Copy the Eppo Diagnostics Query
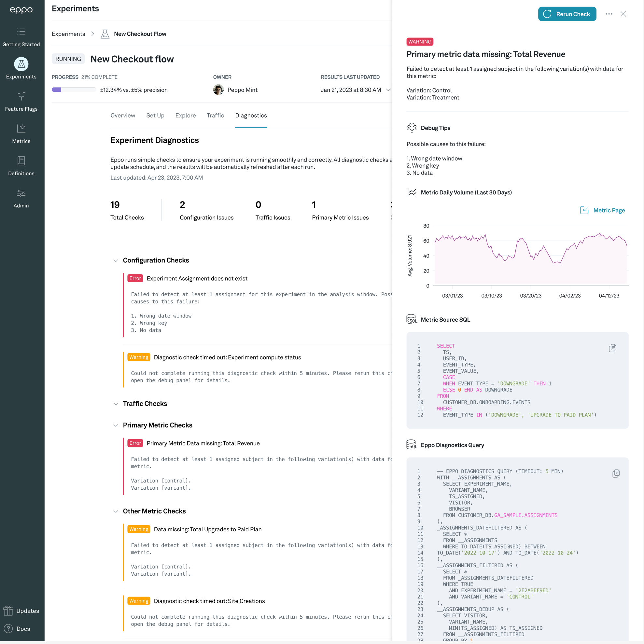644x644 pixels. click(616, 474)
